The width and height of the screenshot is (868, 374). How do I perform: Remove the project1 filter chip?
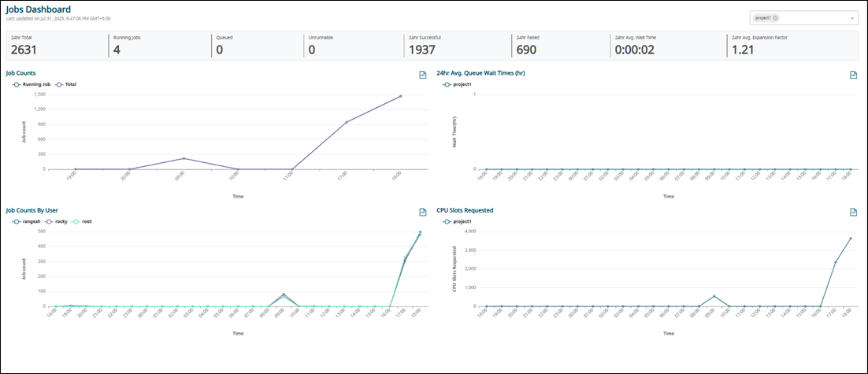(776, 18)
